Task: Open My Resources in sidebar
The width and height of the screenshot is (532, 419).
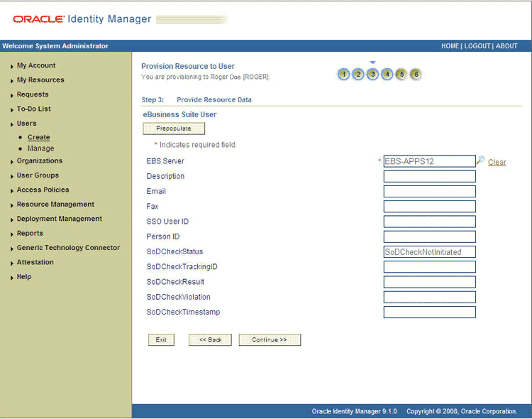Action: pos(40,80)
